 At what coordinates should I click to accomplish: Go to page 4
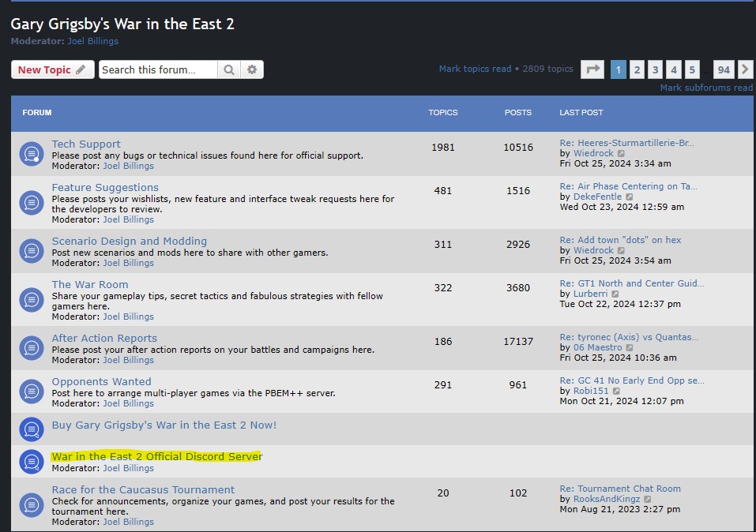[x=674, y=70]
